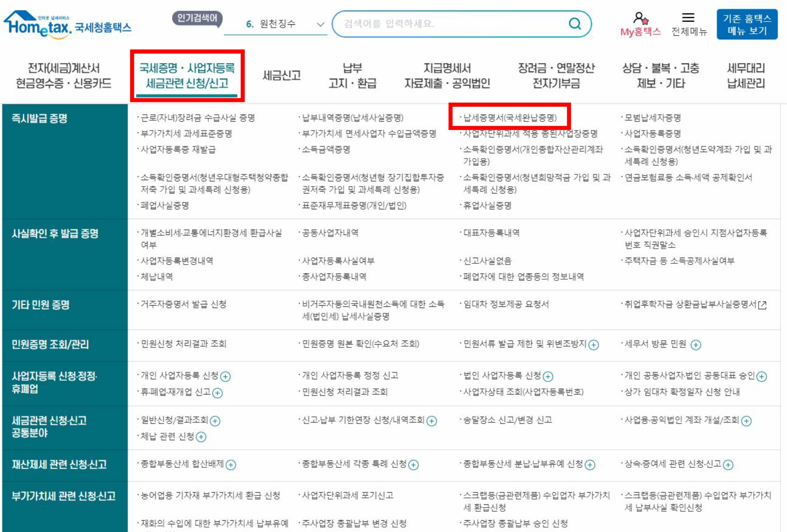Screen dimensions: 787x532
Task: Expand plus icon beside 체납 관련 신청
Action: [201, 437]
